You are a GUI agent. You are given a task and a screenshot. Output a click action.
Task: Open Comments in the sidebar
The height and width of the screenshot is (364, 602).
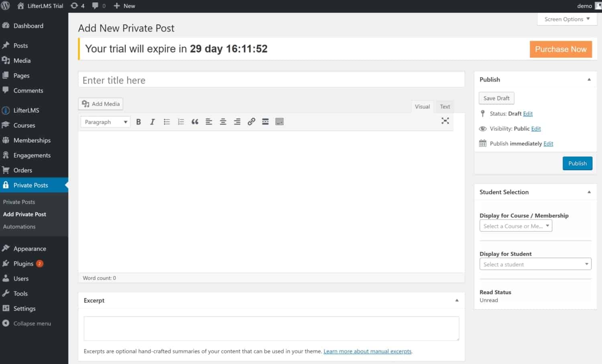[34, 91]
